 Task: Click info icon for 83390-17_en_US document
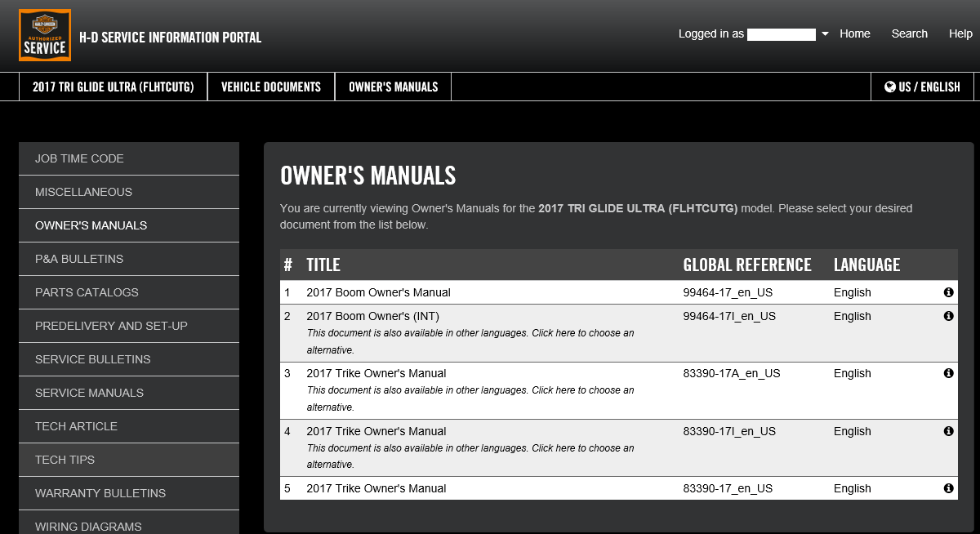(948, 488)
